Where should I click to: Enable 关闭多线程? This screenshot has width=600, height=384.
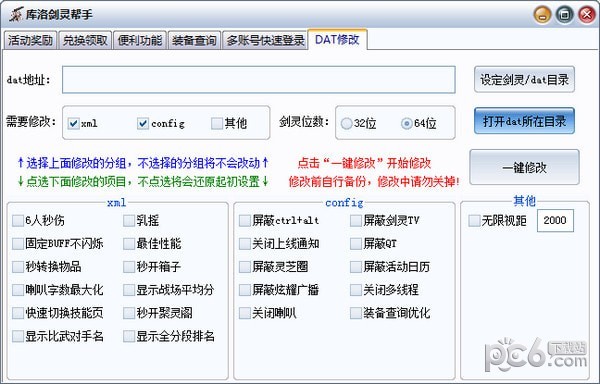(x=356, y=290)
